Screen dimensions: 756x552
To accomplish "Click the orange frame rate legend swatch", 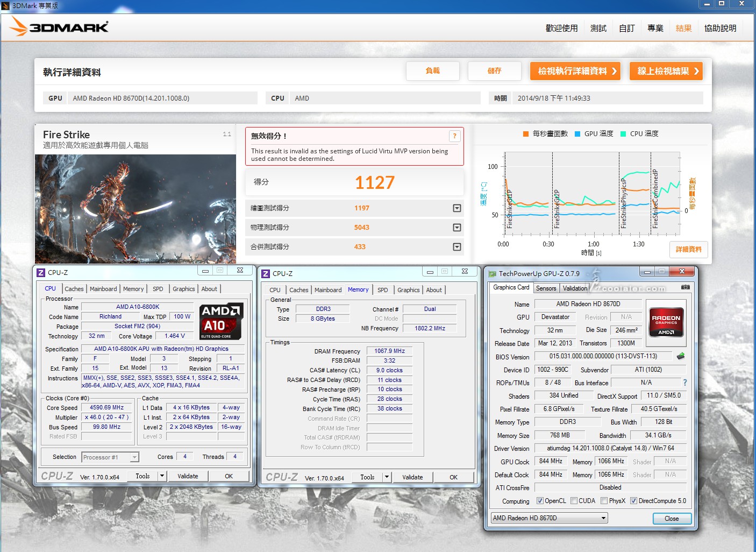I will tap(526, 134).
